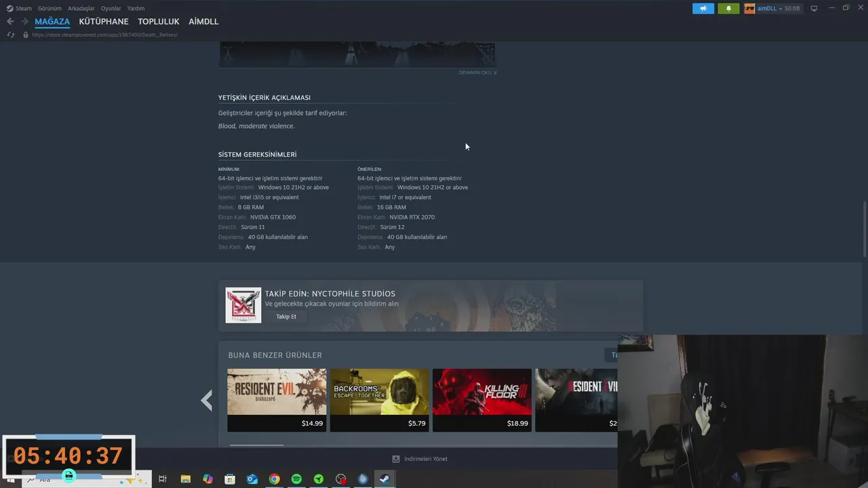Switch to Big Picture mode icon
868x488 pixels.
coord(814,9)
